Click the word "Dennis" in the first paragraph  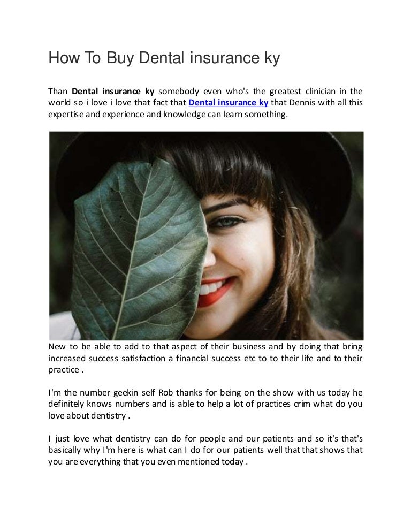[302, 103]
